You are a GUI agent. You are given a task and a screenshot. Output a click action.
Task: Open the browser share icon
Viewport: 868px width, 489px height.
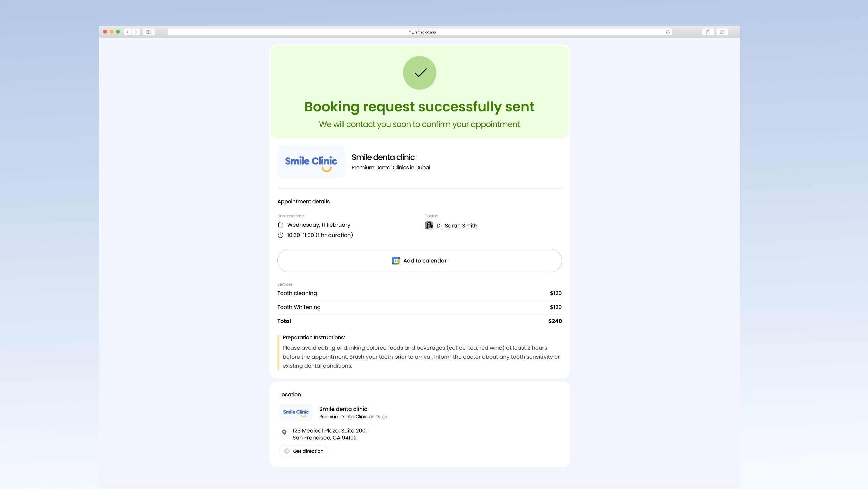coord(708,32)
